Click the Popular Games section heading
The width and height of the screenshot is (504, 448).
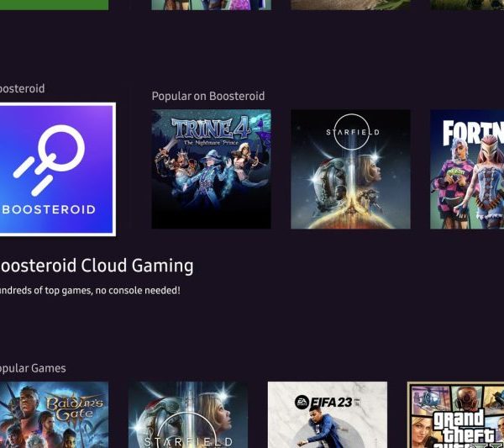coord(33,368)
